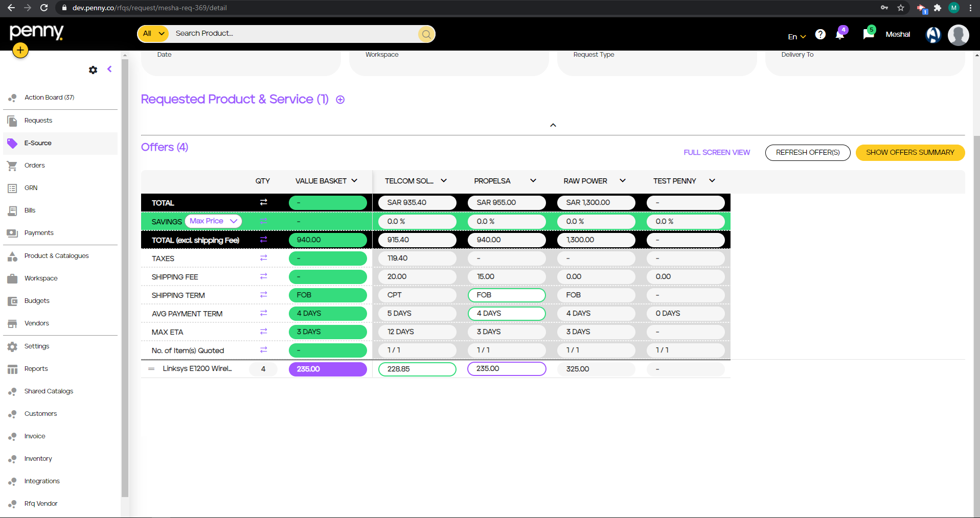The height and width of the screenshot is (518, 980).
Task: Open Orders cart icon in sidebar
Action: (12, 166)
